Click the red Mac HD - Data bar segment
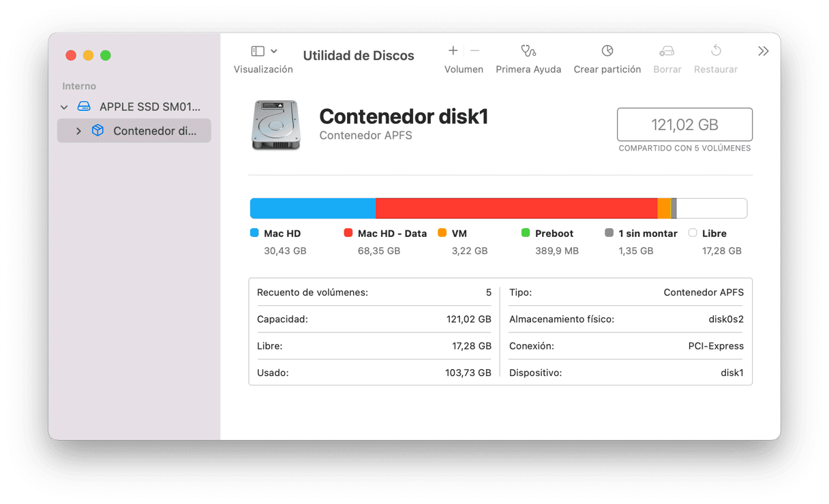This screenshot has height=504, width=829. (517, 208)
